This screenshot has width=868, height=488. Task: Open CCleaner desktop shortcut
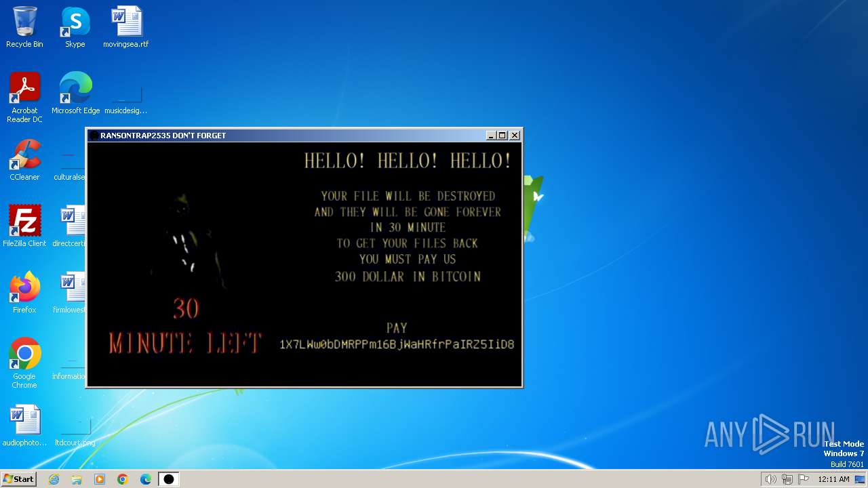(24, 160)
